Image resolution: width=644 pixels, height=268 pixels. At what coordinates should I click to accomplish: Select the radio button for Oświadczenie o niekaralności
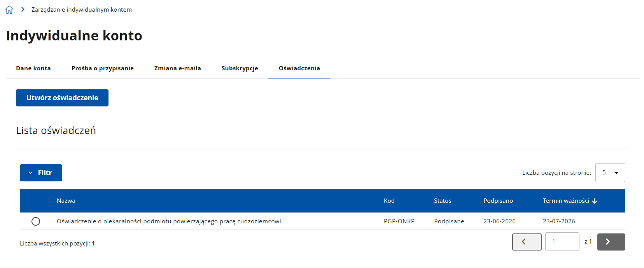[x=36, y=221]
